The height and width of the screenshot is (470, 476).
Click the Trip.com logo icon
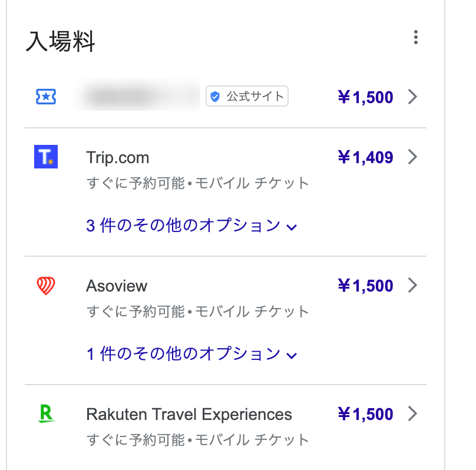coord(46,157)
